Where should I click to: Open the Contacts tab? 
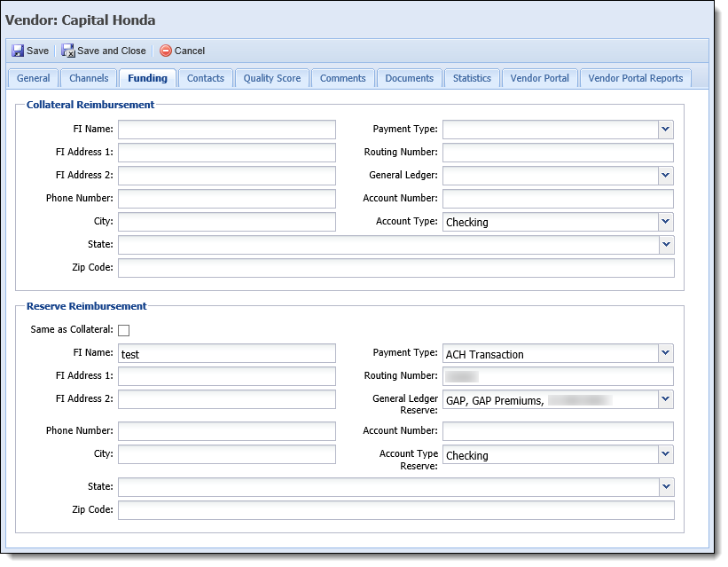[206, 78]
